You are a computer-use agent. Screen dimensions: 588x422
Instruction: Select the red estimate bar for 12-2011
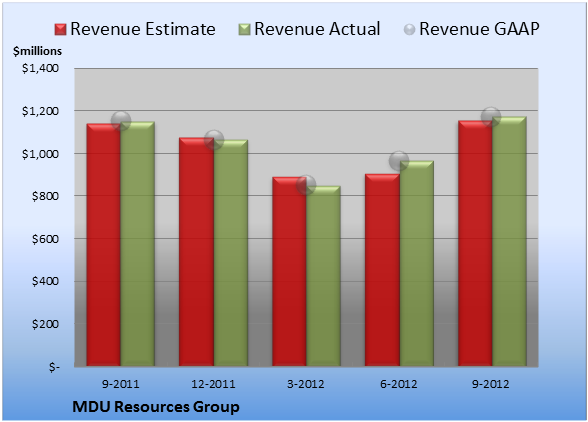196,252
